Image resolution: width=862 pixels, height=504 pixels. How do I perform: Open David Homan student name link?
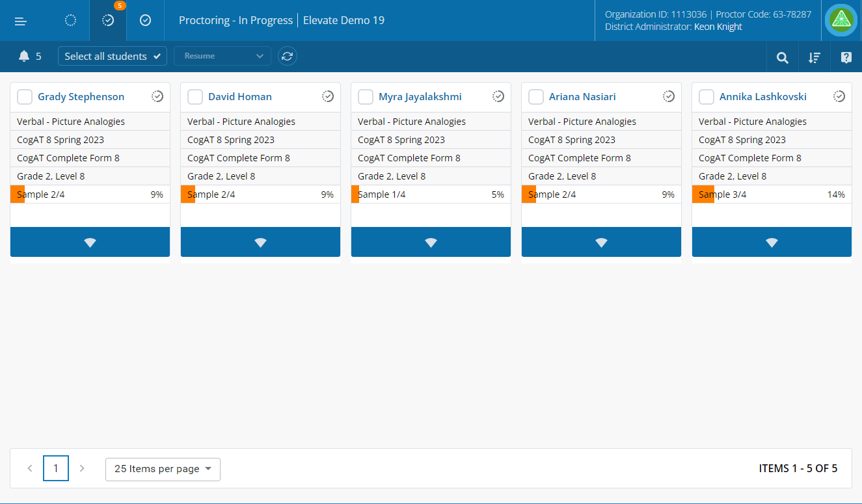[240, 97]
